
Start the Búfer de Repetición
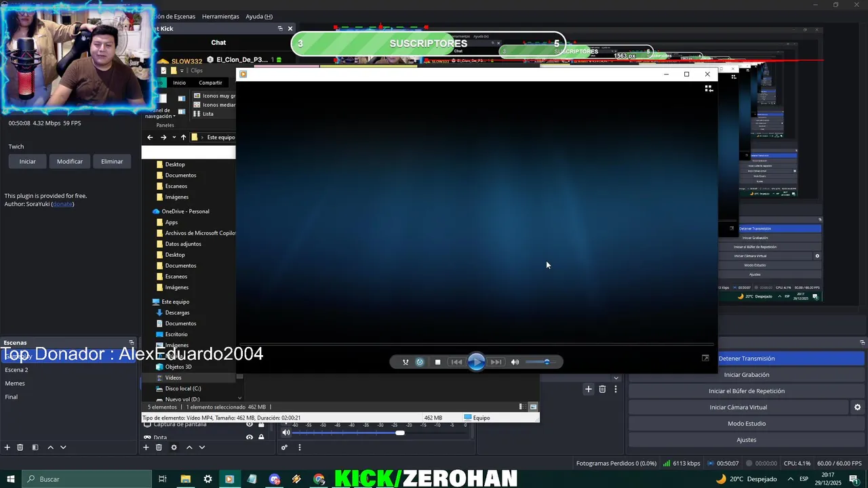[x=746, y=391]
